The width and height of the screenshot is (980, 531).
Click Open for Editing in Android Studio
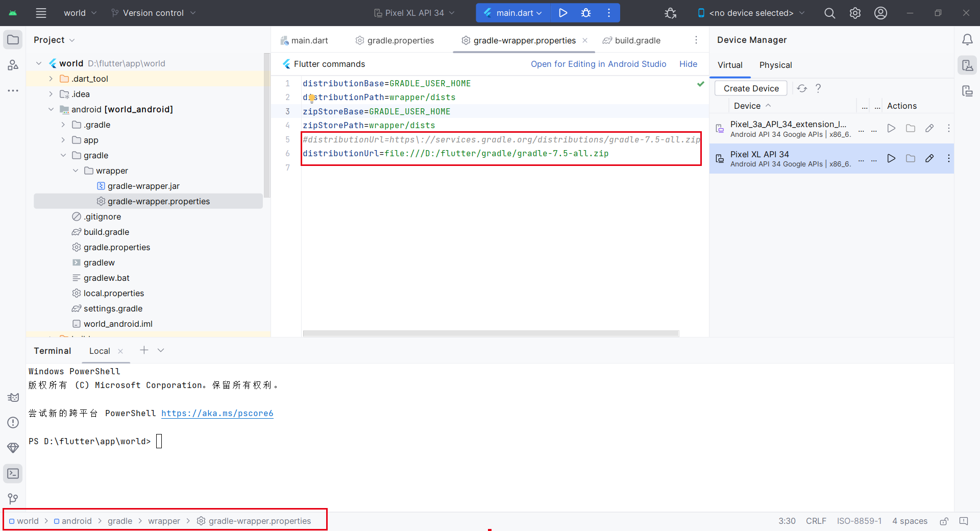pyautogui.click(x=598, y=64)
